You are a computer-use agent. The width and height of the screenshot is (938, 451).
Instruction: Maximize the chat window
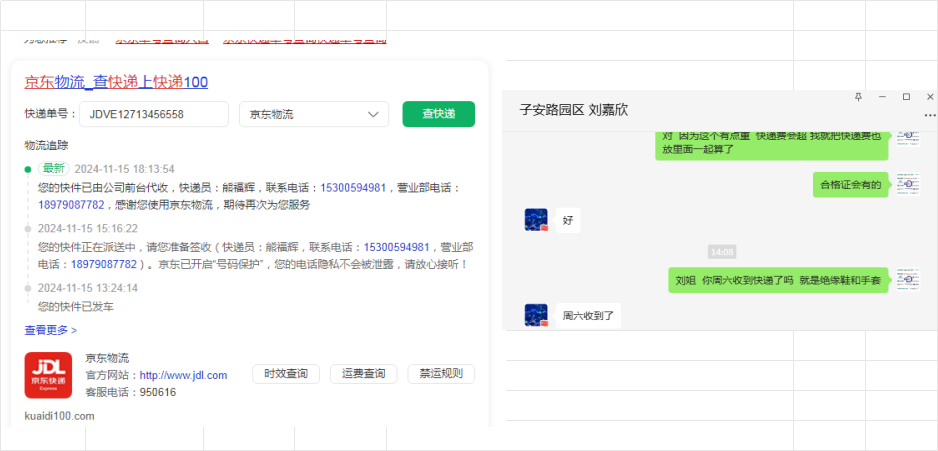(906, 97)
